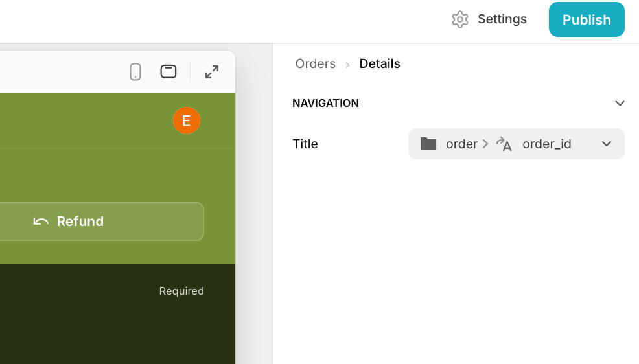Open Settings via the gear icon
This screenshot has width=639, height=364.
(x=460, y=19)
